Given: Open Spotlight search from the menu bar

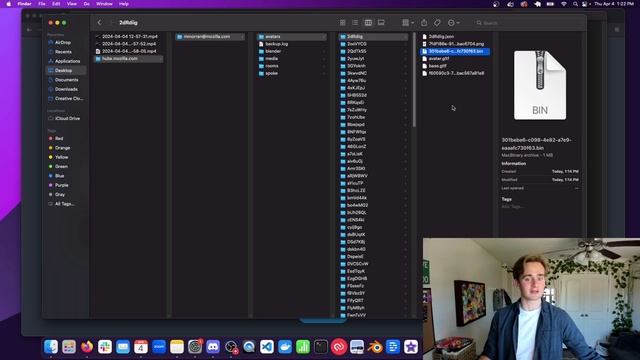Looking at the screenshot, I should 575,4.
